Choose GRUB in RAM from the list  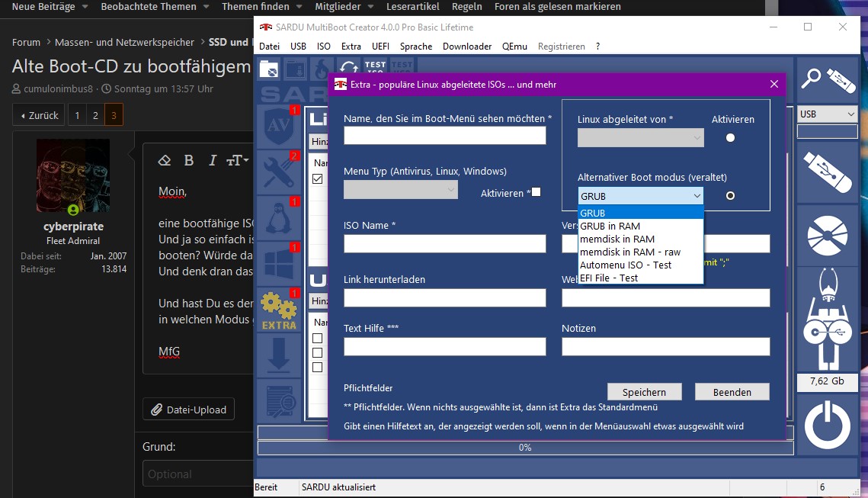click(640, 226)
